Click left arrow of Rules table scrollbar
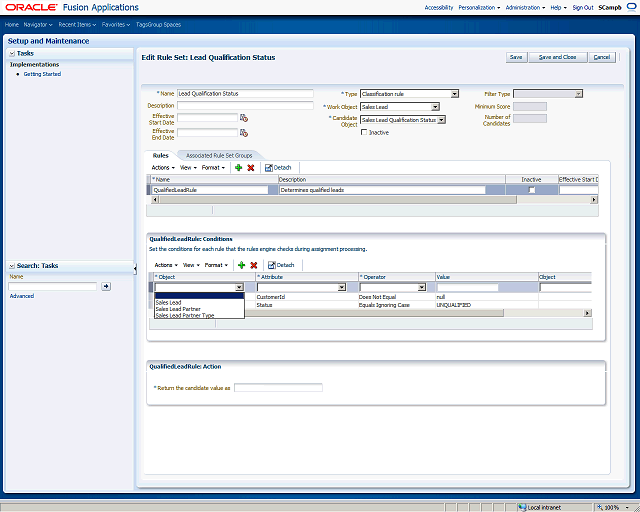The width and height of the screenshot is (640, 512). [155, 200]
